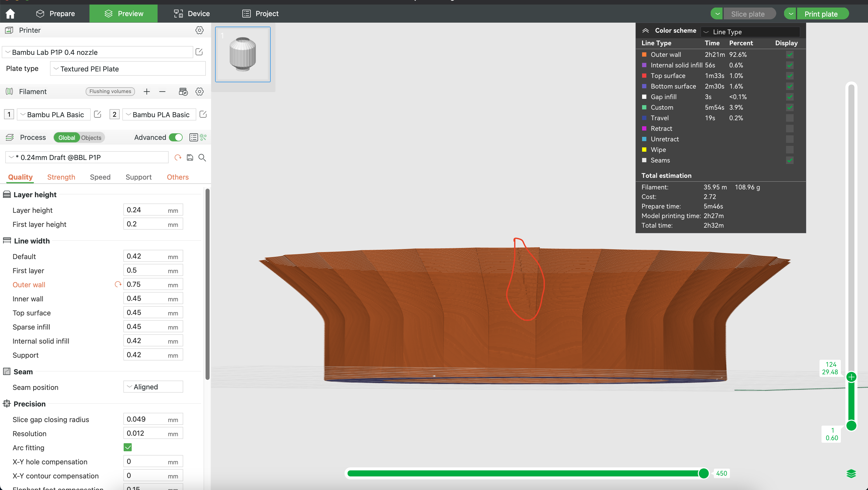Click the Home icon in the top toolbar
The width and height of the screenshot is (868, 490).
point(10,14)
